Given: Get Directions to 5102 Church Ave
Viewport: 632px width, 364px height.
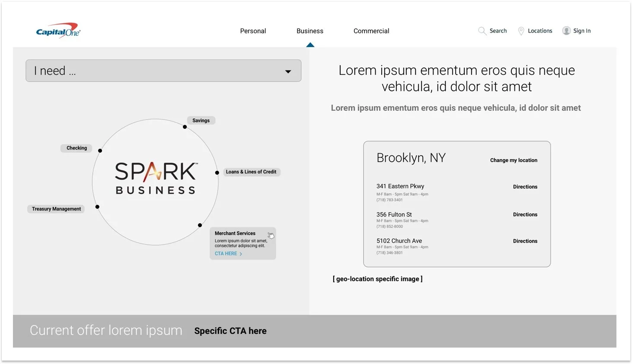Looking at the screenshot, I should pos(525,241).
